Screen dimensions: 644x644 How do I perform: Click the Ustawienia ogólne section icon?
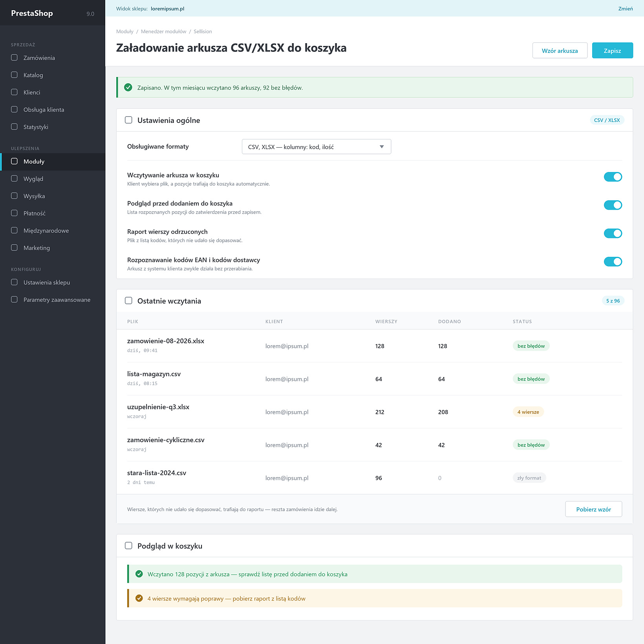[128, 120]
